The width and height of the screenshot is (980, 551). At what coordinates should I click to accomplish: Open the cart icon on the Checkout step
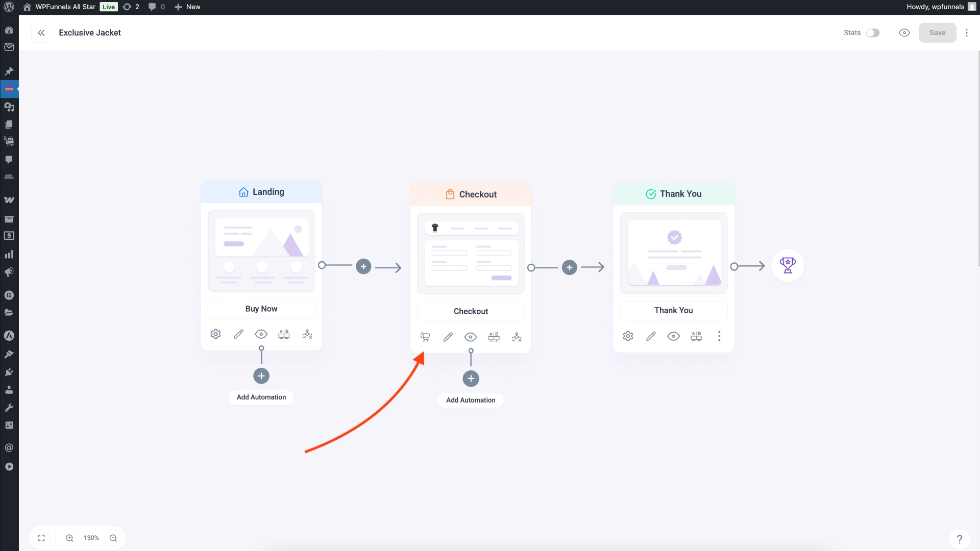425,337
